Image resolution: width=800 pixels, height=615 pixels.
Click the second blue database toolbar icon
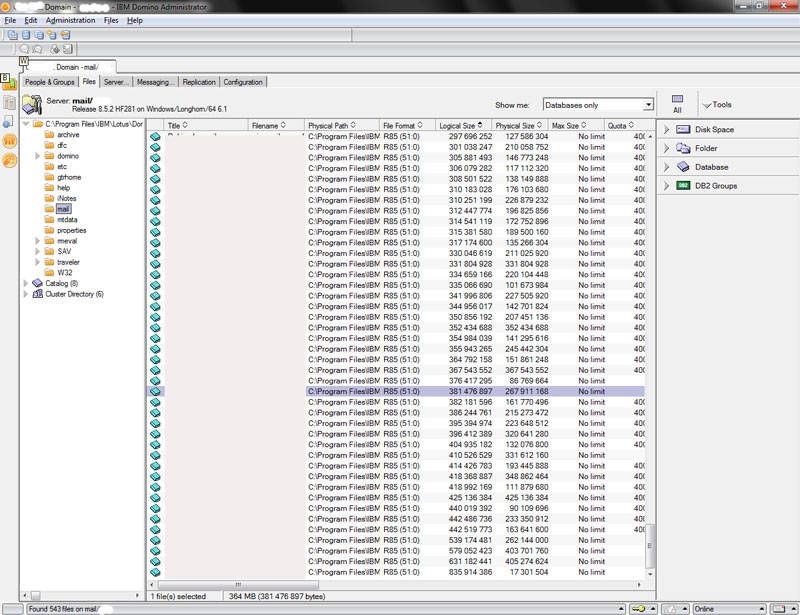pos(26,35)
